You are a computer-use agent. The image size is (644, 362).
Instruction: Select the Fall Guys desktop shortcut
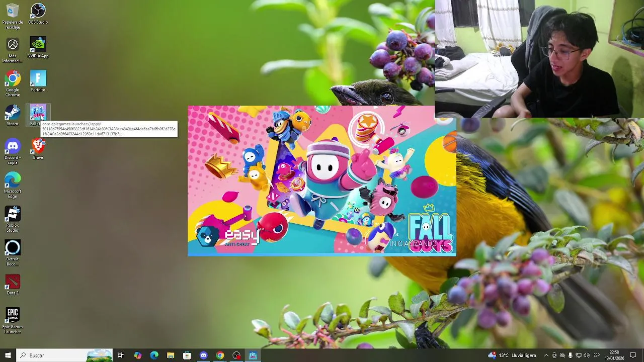pos(38,116)
